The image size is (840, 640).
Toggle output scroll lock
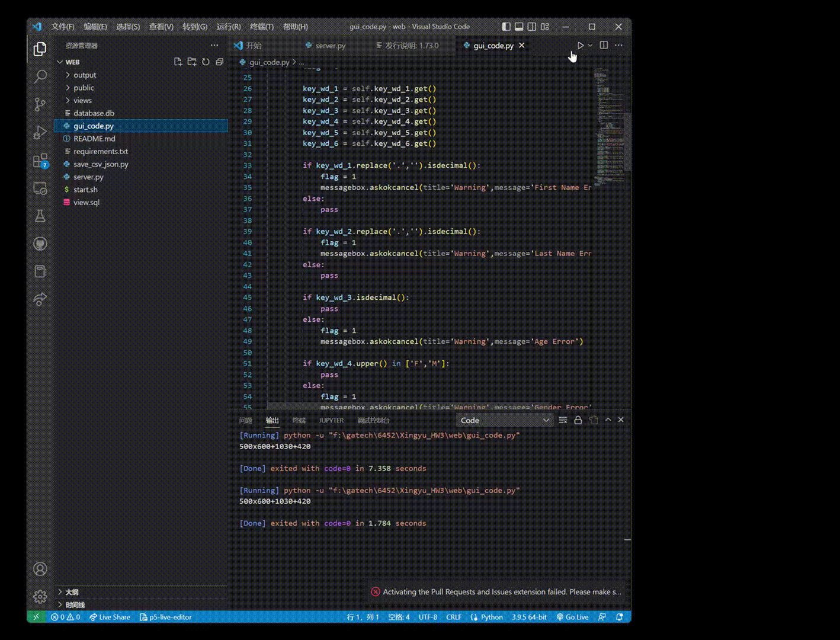578,420
